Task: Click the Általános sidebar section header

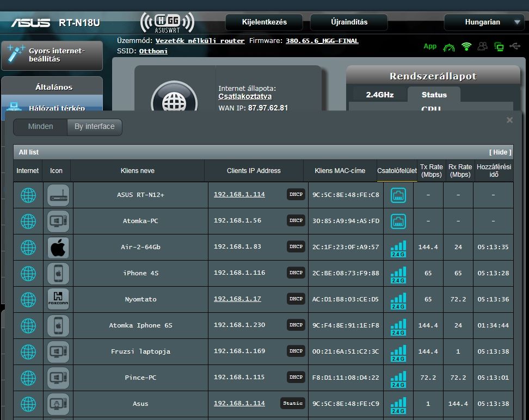Action: coord(54,87)
